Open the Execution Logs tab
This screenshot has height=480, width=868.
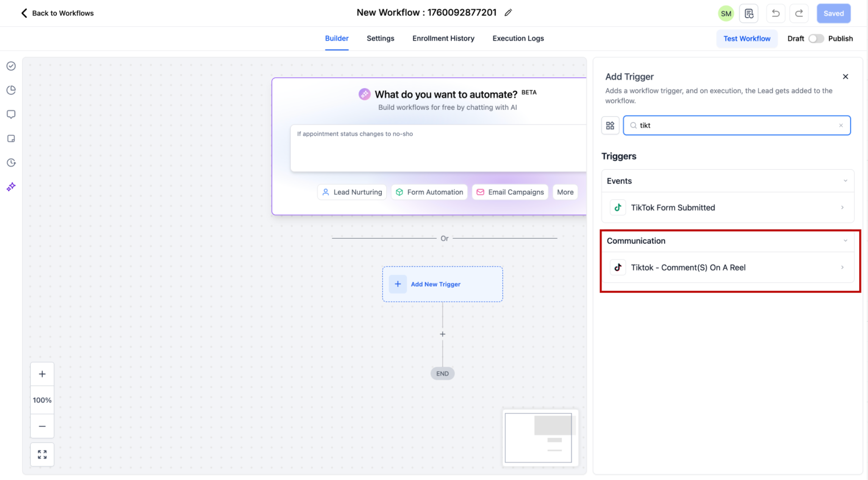tap(518, 39)
